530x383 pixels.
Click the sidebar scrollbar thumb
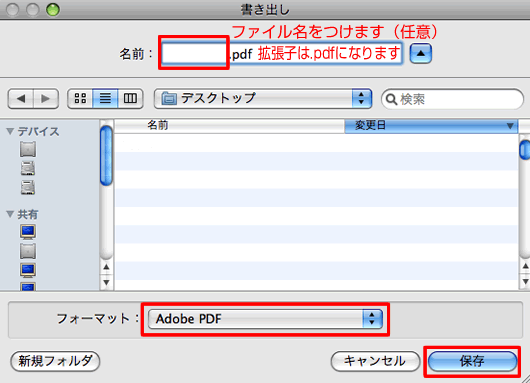[106, 155]
